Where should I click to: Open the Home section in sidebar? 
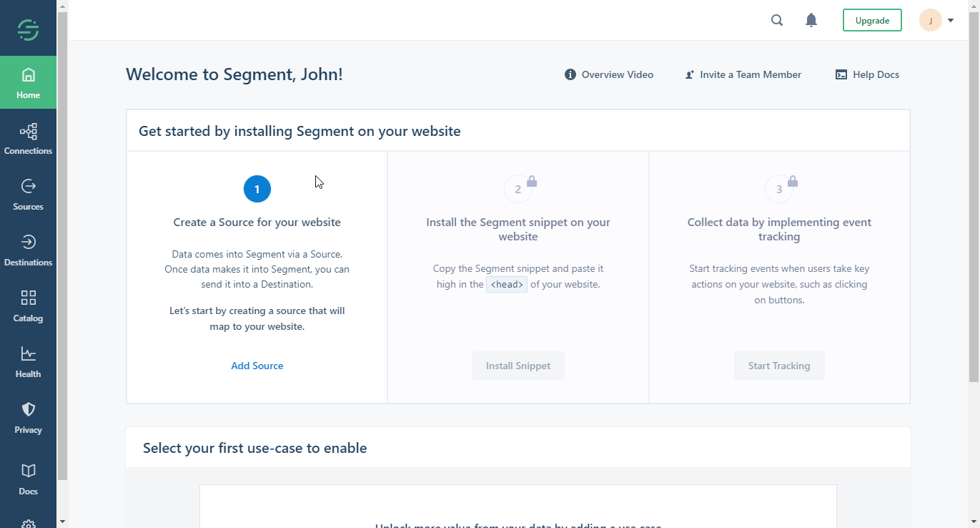[x=28, y=81]
